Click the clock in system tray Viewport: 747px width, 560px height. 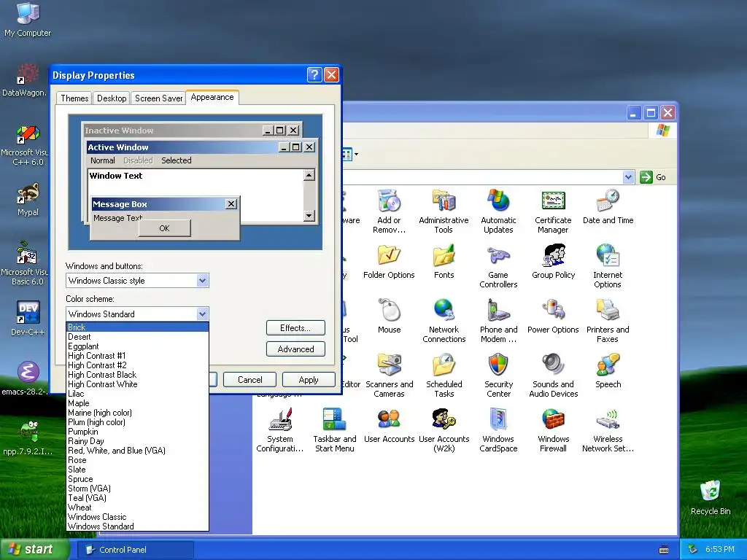click(720, 550)
